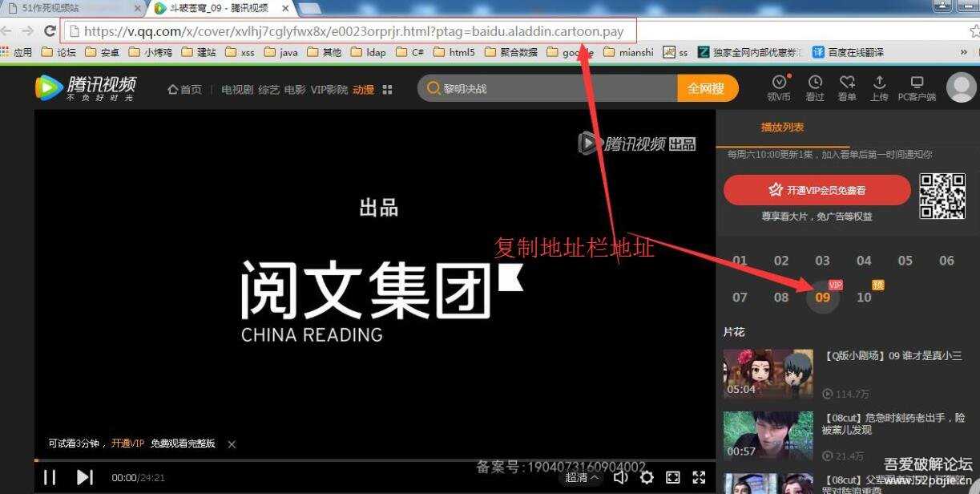Open the 综艺 navigation item
Screen dimensions: 980x494
[x=268, y=89]
